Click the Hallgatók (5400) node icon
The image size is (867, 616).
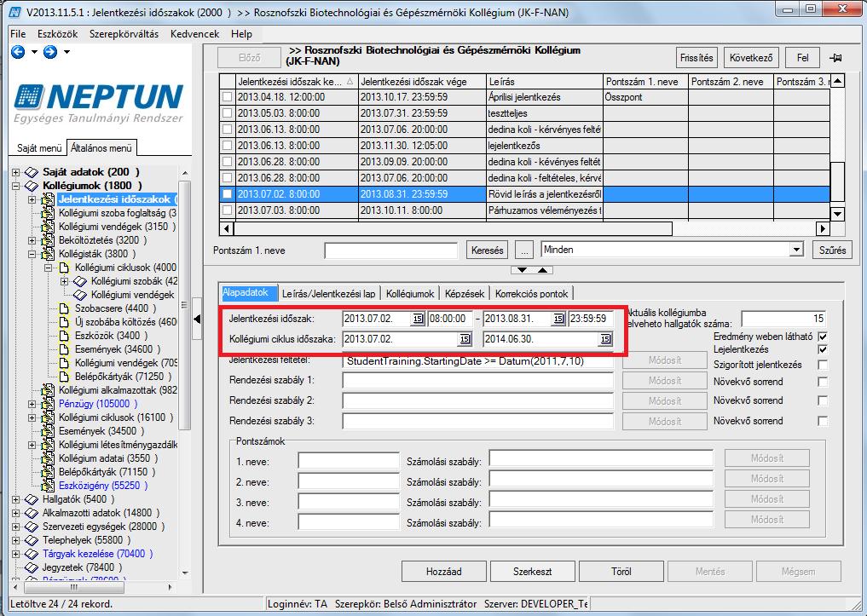31,499
